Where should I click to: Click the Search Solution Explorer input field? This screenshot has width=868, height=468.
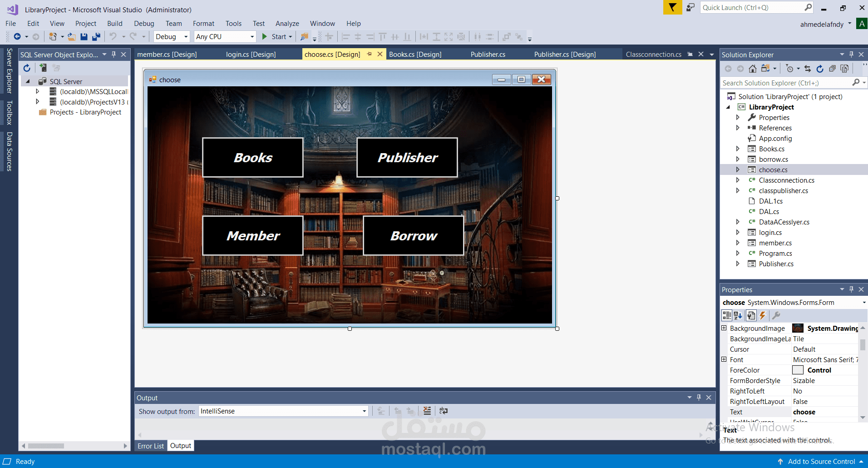(x=785, y=83)
